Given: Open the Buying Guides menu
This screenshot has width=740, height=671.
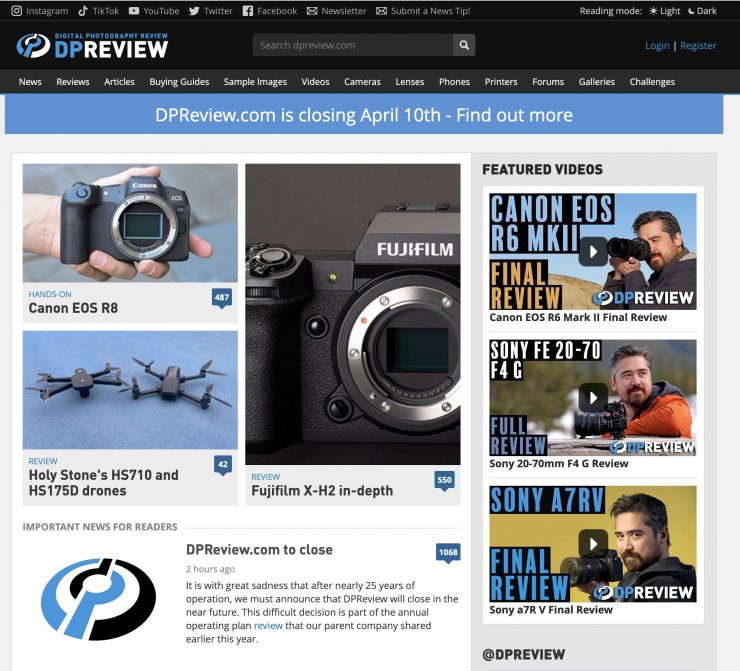Looking at the screenshot, I should click(179, 82).
